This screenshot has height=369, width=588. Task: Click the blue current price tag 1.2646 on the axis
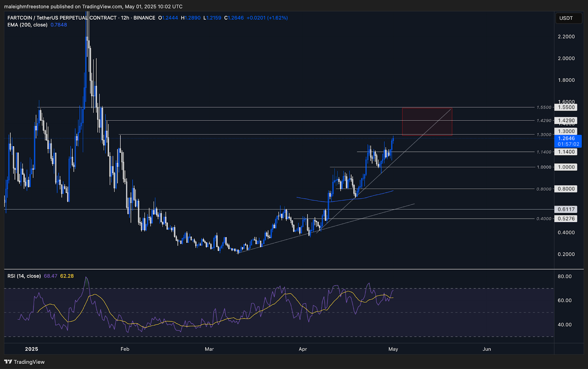568,138
